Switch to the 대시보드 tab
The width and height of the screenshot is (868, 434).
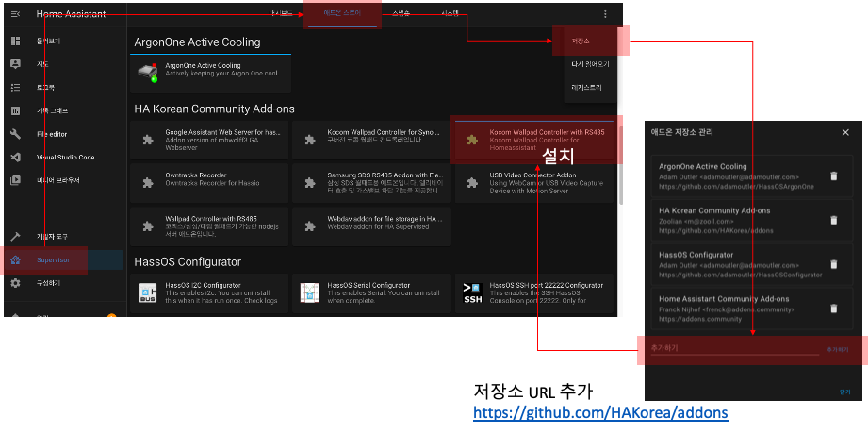(281, 13)
